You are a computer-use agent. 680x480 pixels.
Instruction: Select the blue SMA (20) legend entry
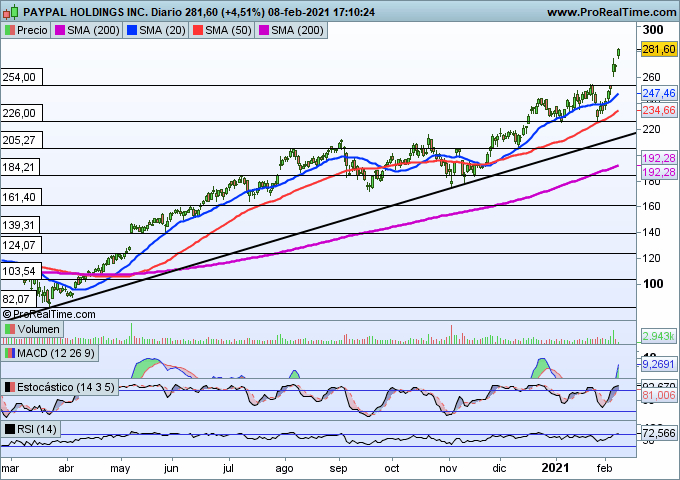(x=156, y=30)
